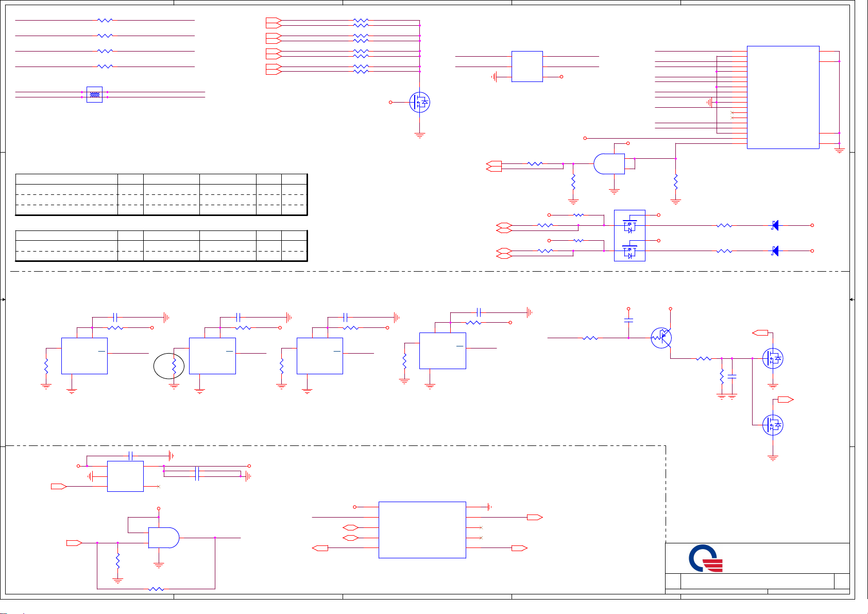Click the upper diode symbol on the right
The width and height of the screenshot is (868, 614).
tap(775, 225)
